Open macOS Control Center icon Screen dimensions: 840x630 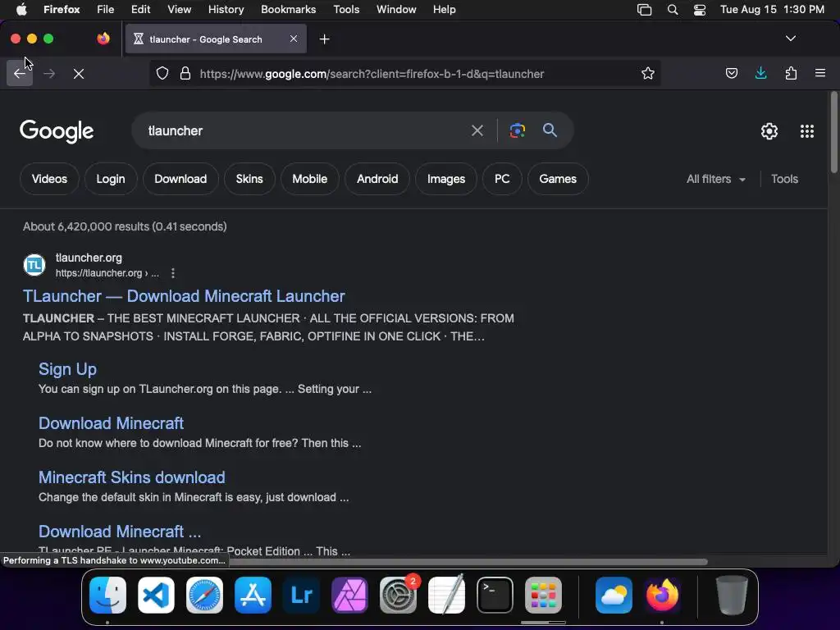coord(699,10)
